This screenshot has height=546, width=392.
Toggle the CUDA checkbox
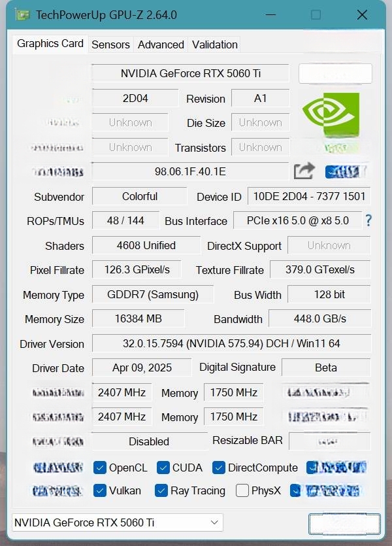pos(163,468)
